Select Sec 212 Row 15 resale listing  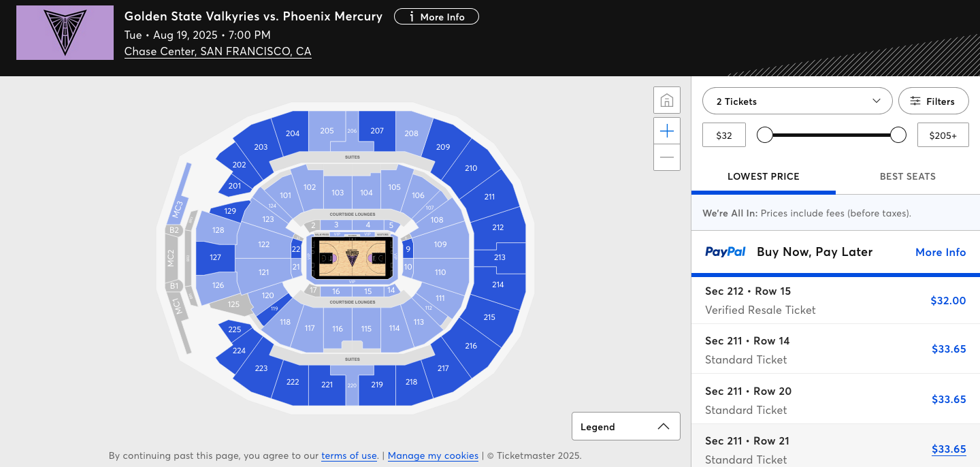(836, 300)
